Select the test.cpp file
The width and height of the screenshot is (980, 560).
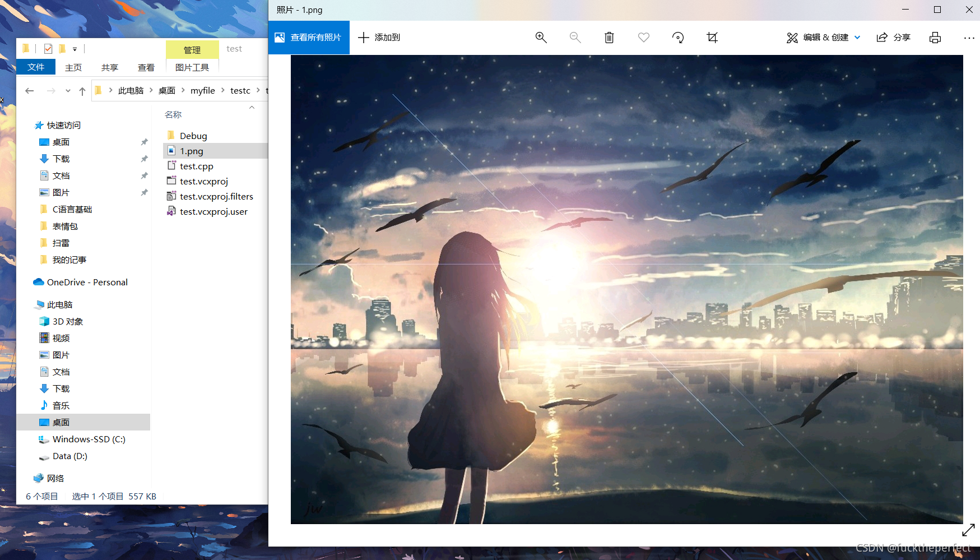197,166
